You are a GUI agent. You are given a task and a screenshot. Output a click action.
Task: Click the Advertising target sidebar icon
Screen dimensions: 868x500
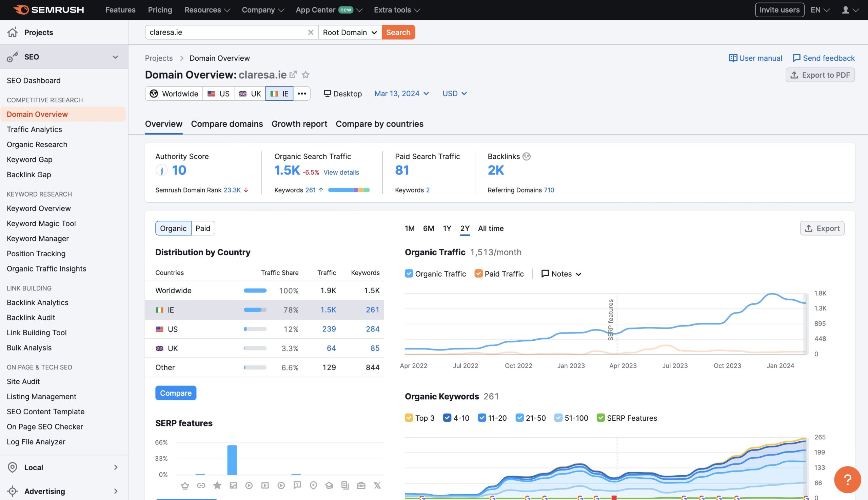pos(12,491)
